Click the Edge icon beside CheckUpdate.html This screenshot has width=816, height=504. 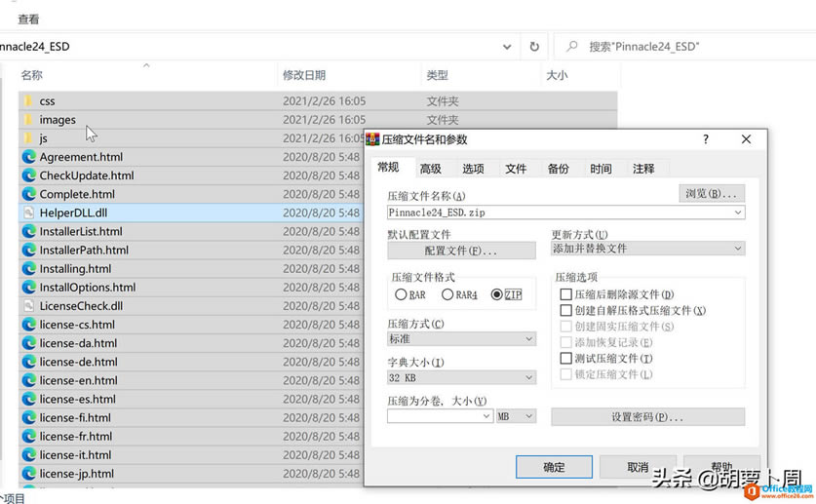pyautogui.click(x=28, y=175)
